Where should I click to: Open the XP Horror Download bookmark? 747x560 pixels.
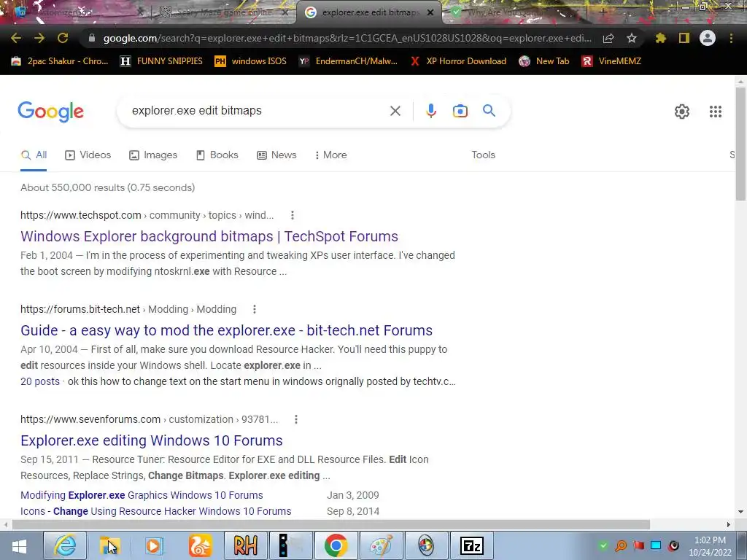458,61
